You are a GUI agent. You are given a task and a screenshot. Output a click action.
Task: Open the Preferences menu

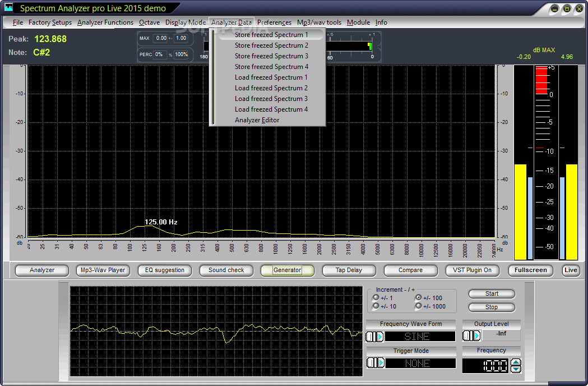pos(274,22)
